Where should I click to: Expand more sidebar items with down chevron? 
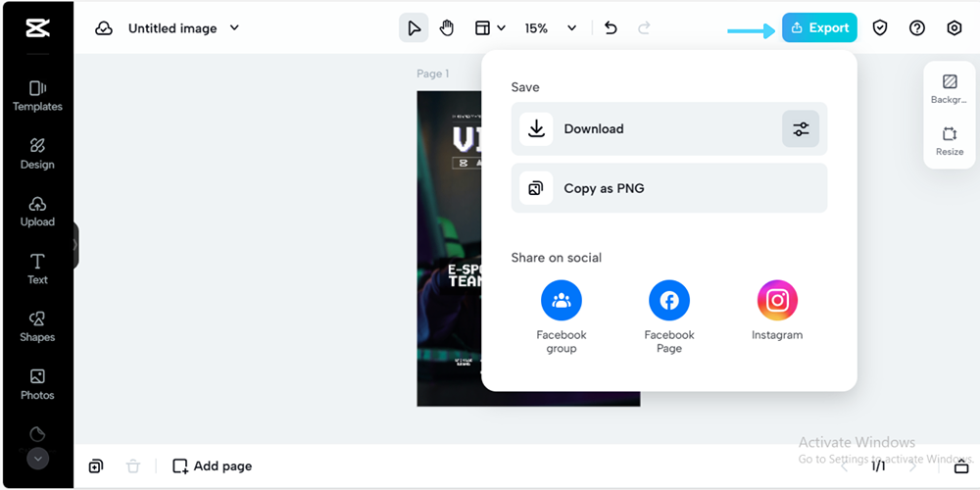pyautogui.click(x=37, y=459)
